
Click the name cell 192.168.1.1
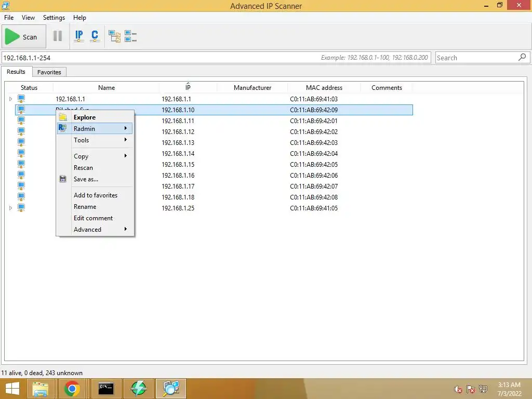(x=70, y=99)
